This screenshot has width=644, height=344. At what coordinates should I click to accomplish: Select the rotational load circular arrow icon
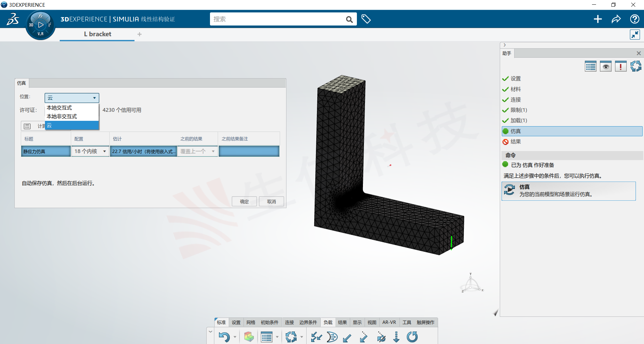click(412, 337)
